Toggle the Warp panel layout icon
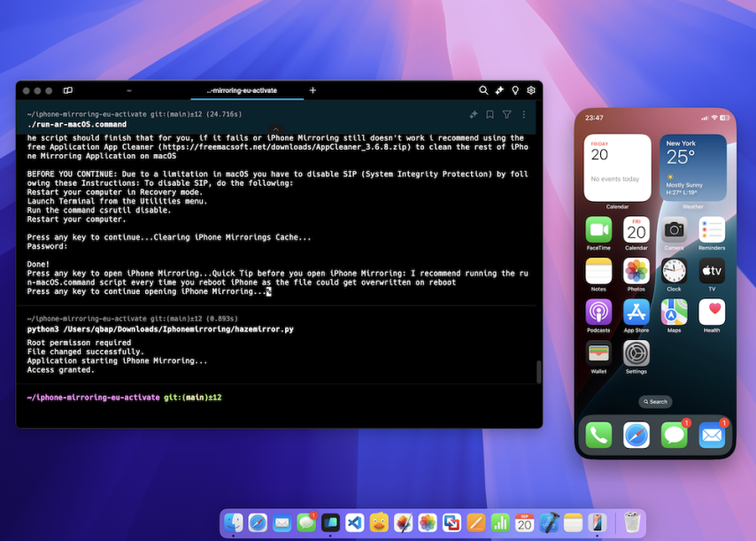The image size is (756, 541). (x=68, y=90)
